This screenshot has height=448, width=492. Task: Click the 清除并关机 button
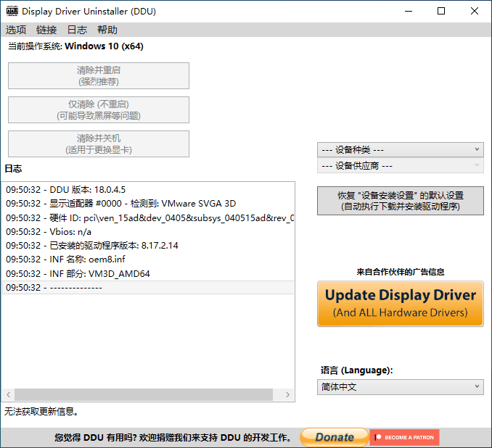coord(99,144)
